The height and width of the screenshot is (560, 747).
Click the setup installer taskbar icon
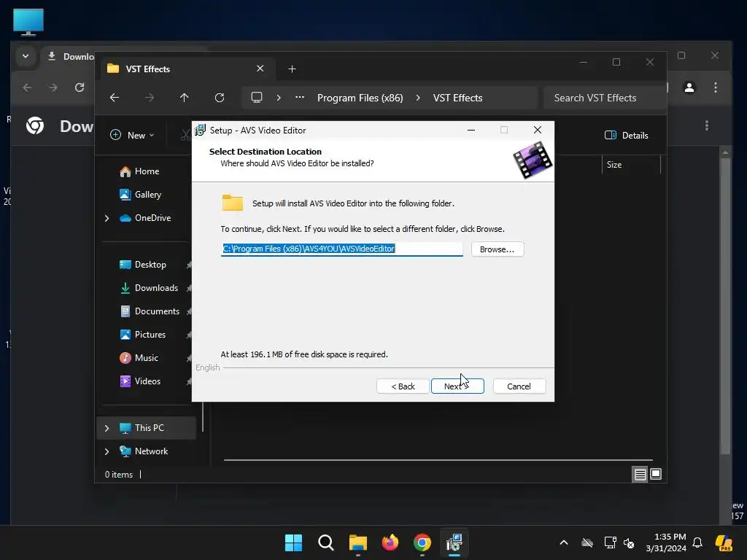coord(454,542)
